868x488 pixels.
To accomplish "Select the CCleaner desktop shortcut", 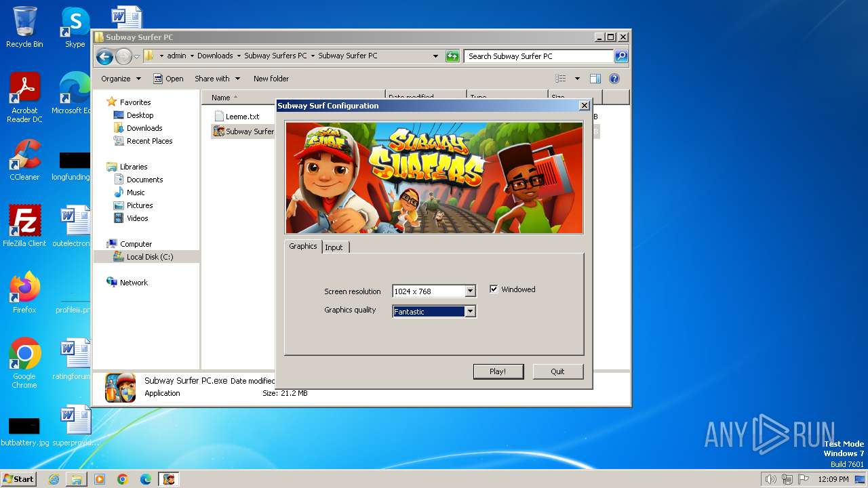I will pyautogui.click(x=24, y=160).
